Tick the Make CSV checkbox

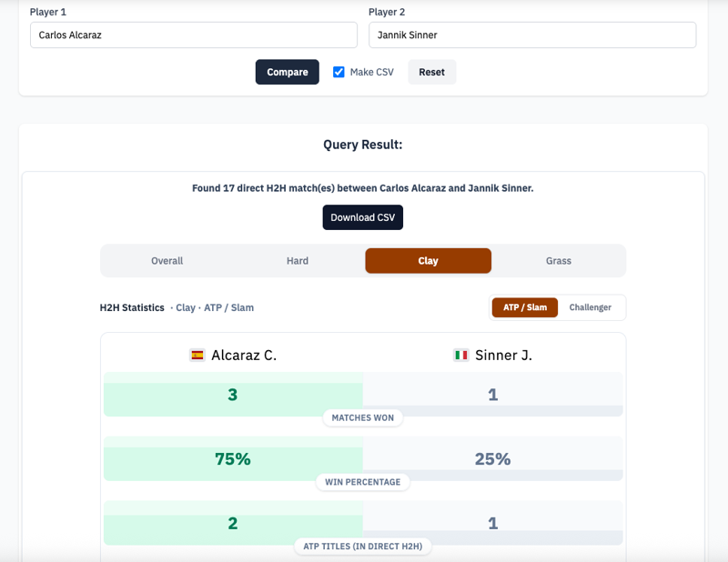pyautogui.click(x=339, y=72)
